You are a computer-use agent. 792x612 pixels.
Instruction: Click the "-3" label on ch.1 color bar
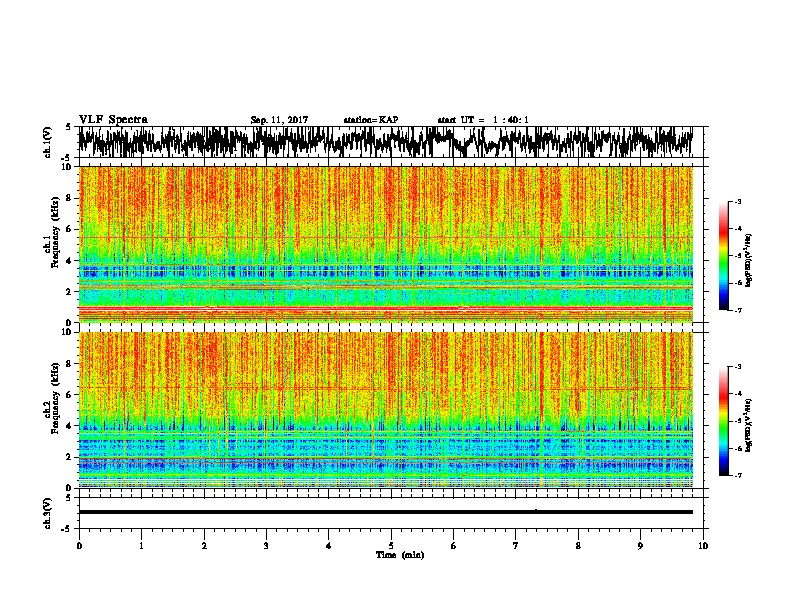737,202
